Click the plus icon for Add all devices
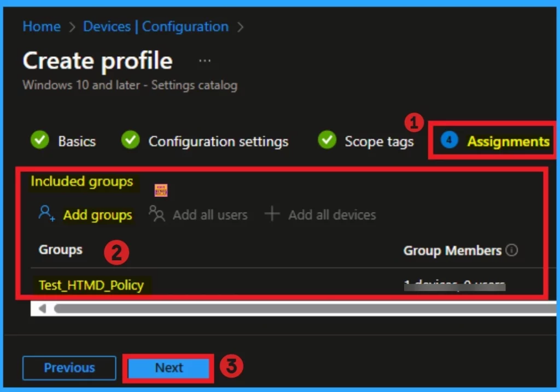The width and height of the screenshot is (560, 392). (272, 213)
